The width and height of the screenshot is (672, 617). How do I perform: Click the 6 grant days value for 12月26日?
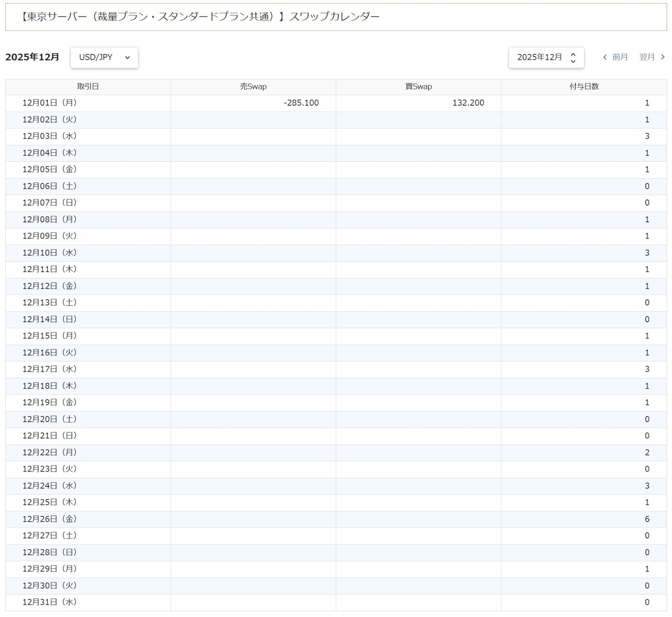(x=647, y=519)
